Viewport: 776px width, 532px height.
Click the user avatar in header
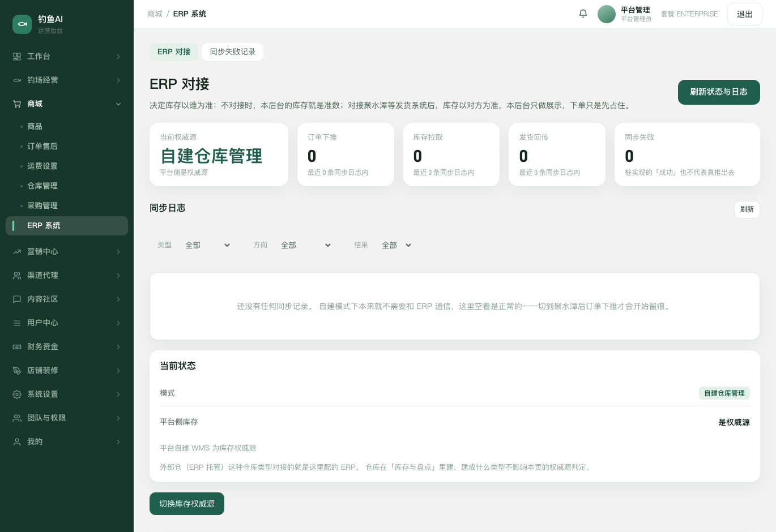(607, 14)
